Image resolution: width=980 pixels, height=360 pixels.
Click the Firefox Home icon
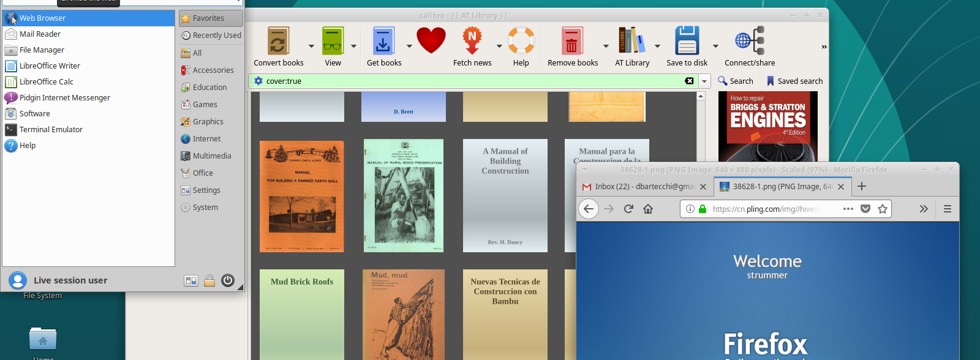point(648,209)
